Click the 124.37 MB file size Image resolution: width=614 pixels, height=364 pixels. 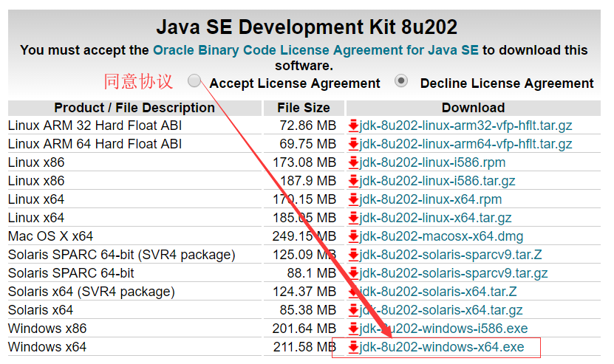click(x=304, y=292)
